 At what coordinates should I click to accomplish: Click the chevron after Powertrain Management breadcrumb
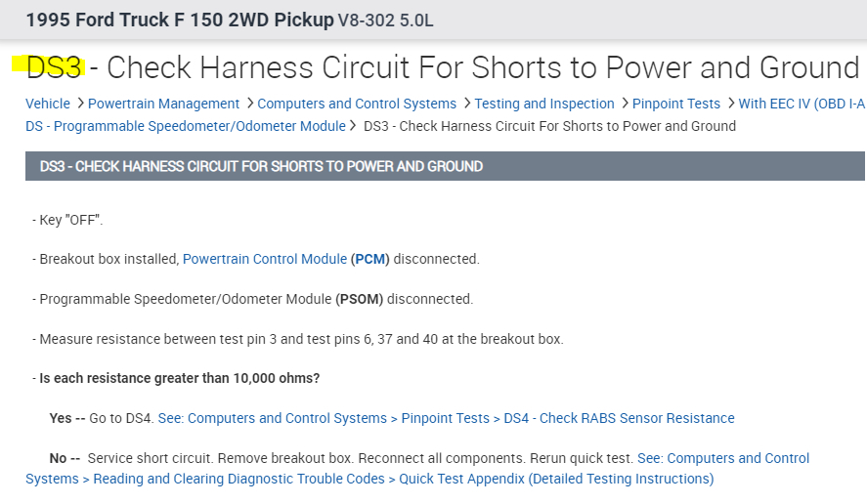pos(248,104)
